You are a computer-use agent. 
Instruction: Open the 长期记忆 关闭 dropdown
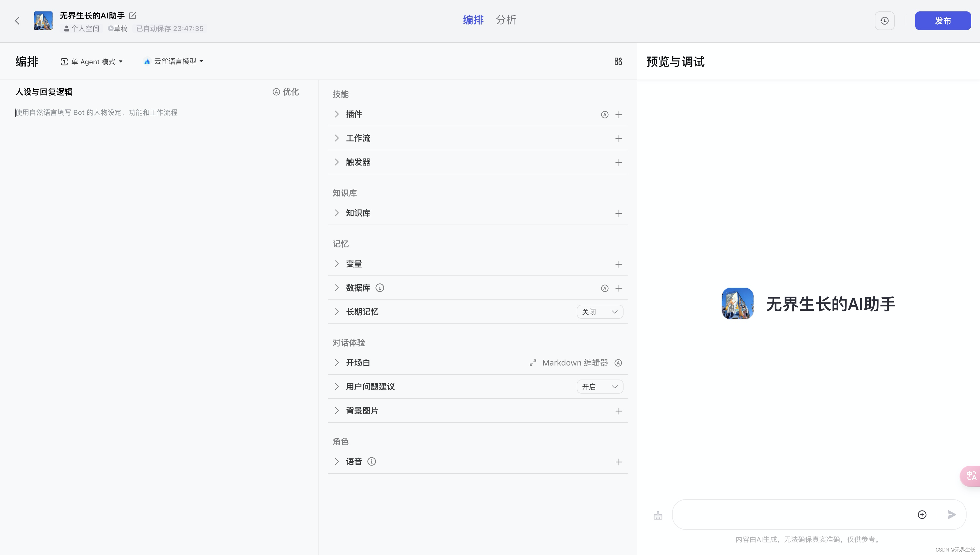600,312
